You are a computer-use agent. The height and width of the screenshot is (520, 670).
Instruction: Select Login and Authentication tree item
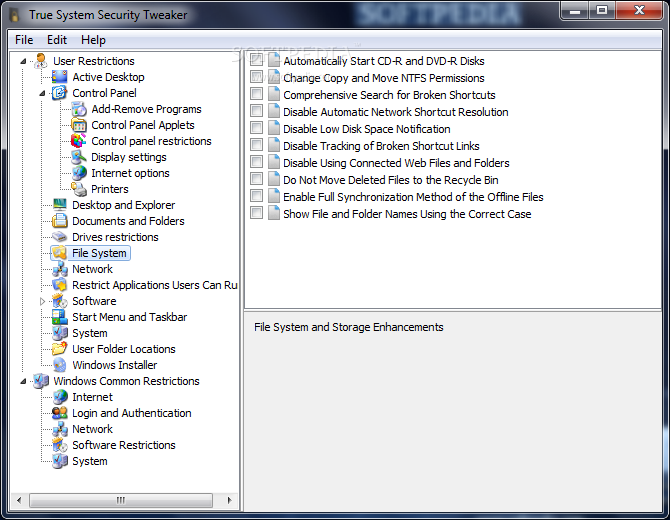coord(132,413)
